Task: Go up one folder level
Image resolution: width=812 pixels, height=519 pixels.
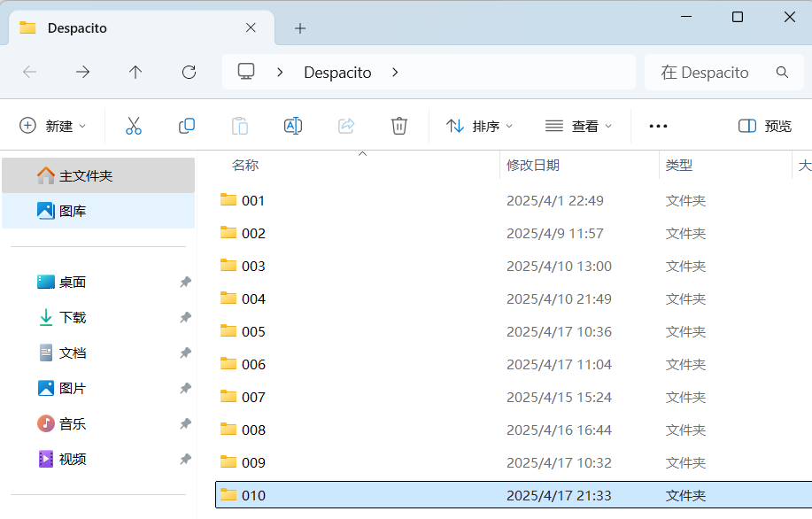Action: 135,72
